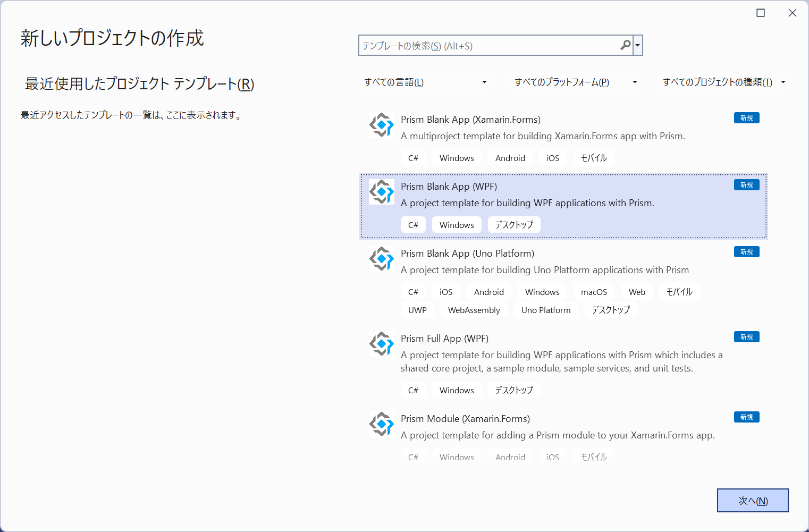Select the デスクトップ tag under Prism Full App (WPF)
The width and height of the screenshot is (809, 532).
point(513,390)
